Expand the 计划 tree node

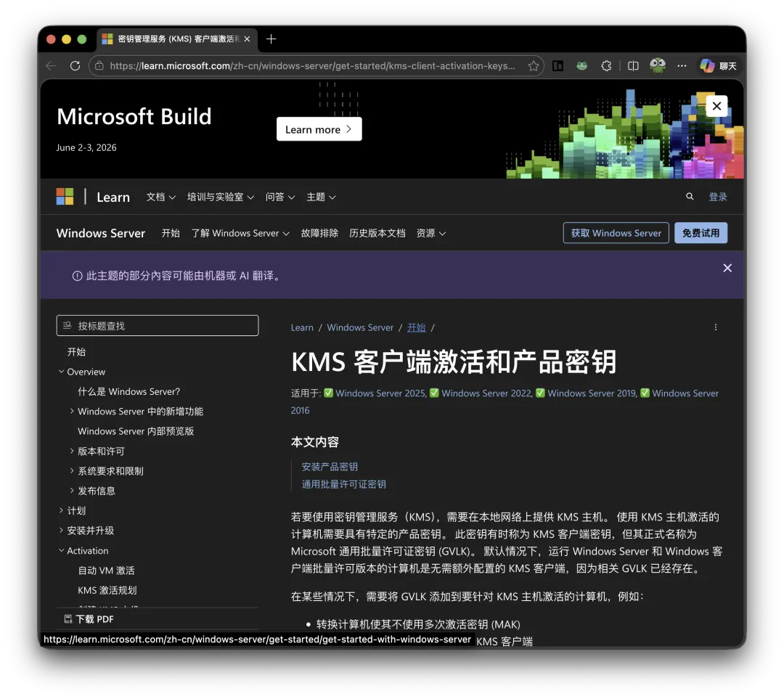[62, 510]
